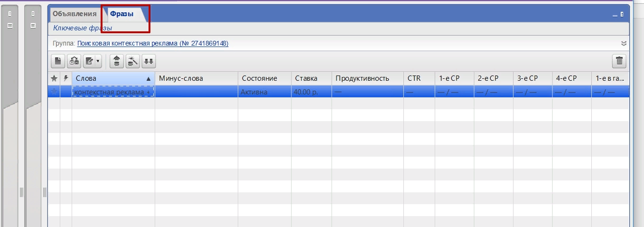Toggle the star in the контекстная реклама row

pos(54,92)
